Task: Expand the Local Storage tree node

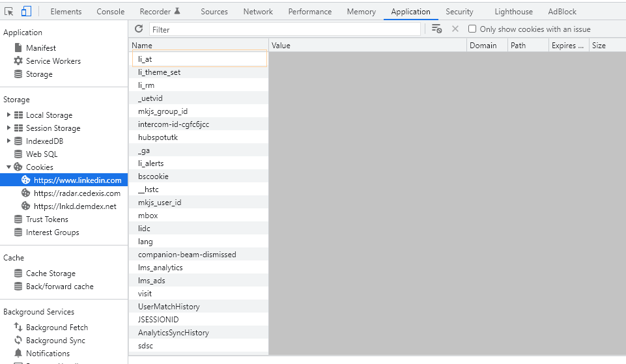Action: click(8, 115)
